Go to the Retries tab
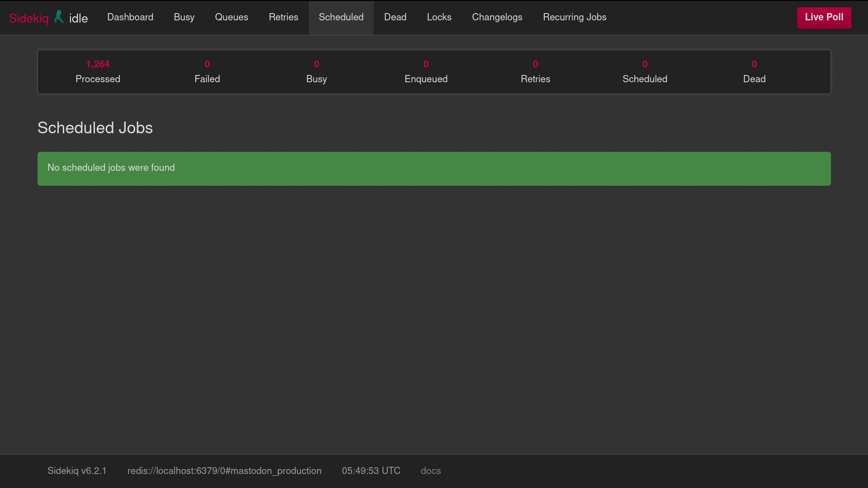Viewport: 868px width, 488px height. (x=283, y=17)
